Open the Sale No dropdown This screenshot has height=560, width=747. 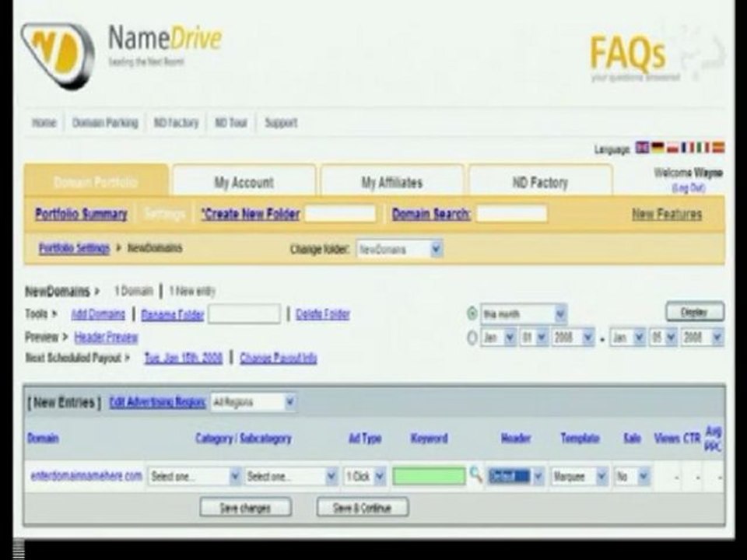tap(632, 476)
